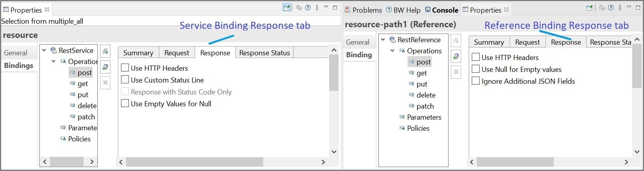Collapse Operations under RestReference

[392, 51]
